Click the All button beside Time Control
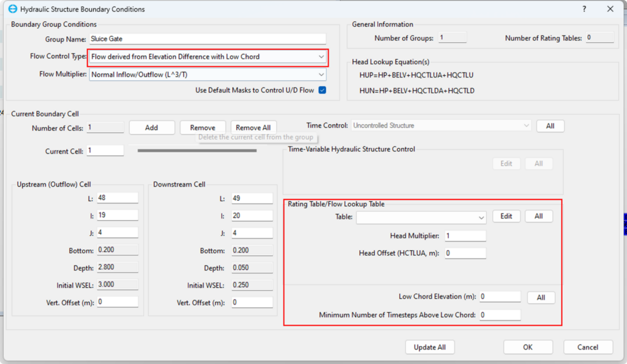Image resolution: width=627 pixels, height=364 pixels. click(x=550, y=126)
